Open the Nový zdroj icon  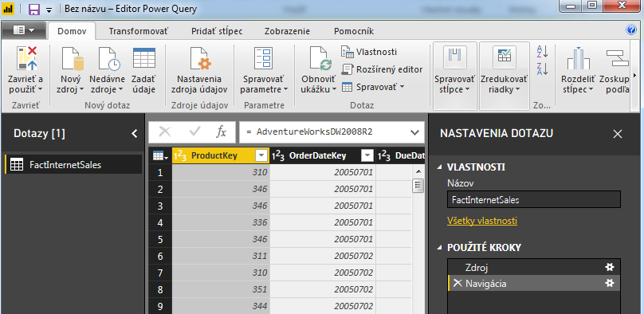pos(73,58)
